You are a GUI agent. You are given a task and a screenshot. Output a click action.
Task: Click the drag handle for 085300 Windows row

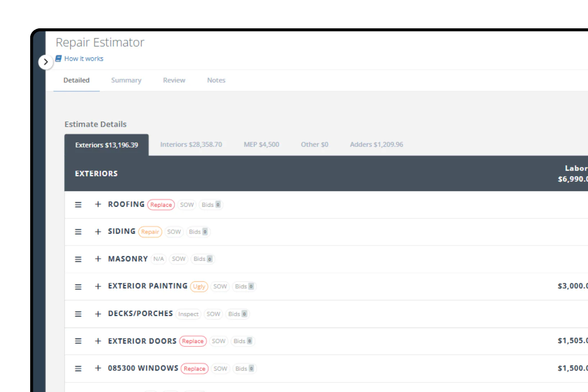click(x=78, y=369)
